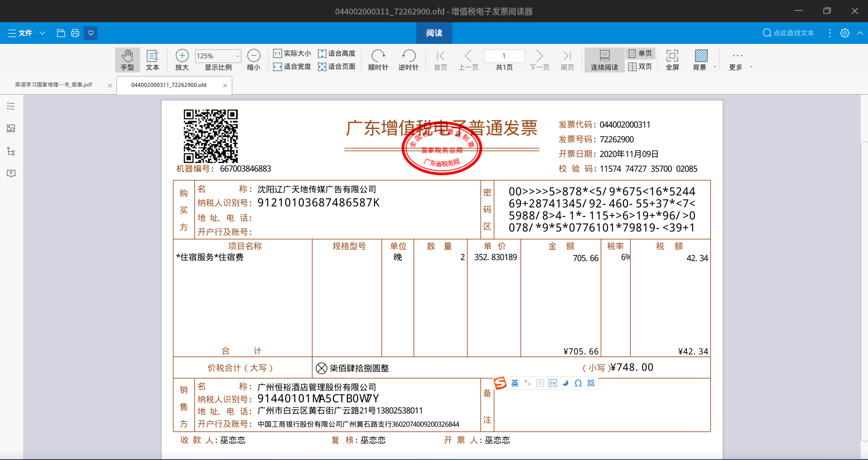Select the hand tool (手型)
The width and height of the screenshot is (868, 460).
127,60
